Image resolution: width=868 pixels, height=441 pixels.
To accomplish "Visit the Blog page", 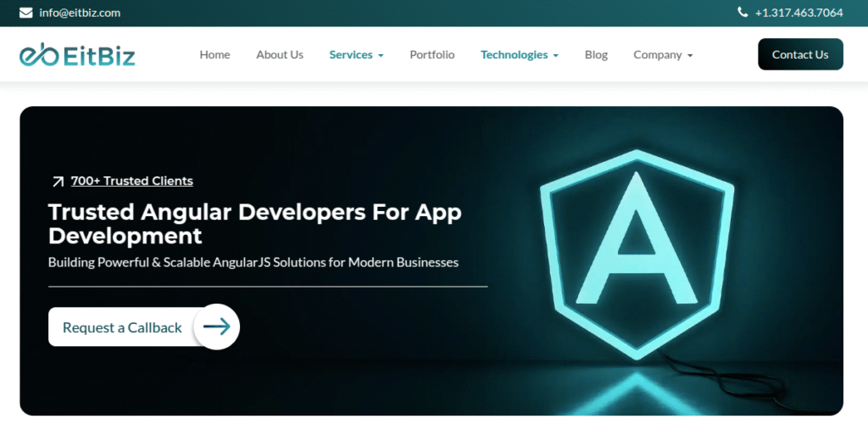I will (596, 55).
